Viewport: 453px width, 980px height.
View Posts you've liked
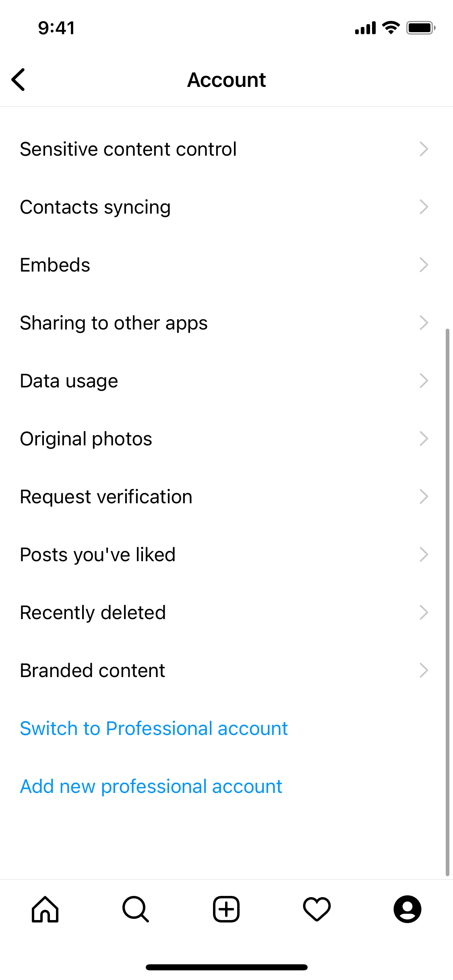pyautogui.click(x=98, y=555)
